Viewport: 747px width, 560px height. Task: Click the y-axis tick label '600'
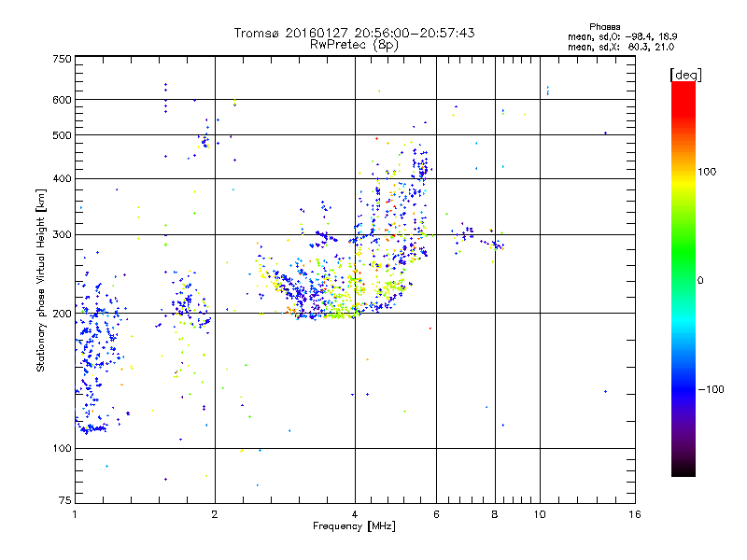pos(62,100)
